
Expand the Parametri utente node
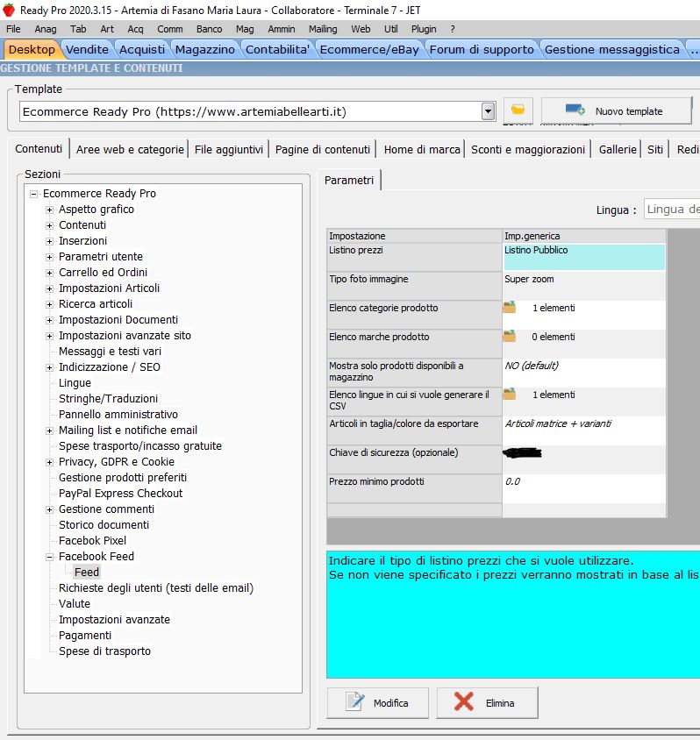[50, 257]
